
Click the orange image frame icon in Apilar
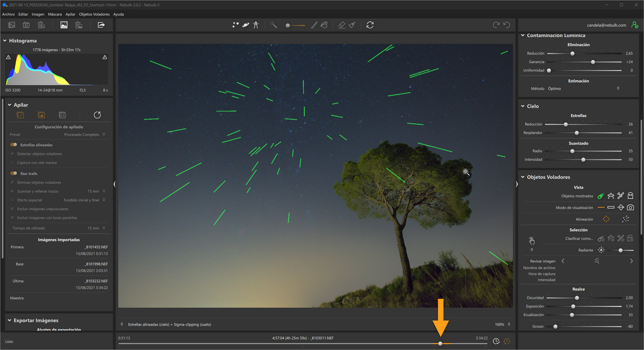point(41,115)
